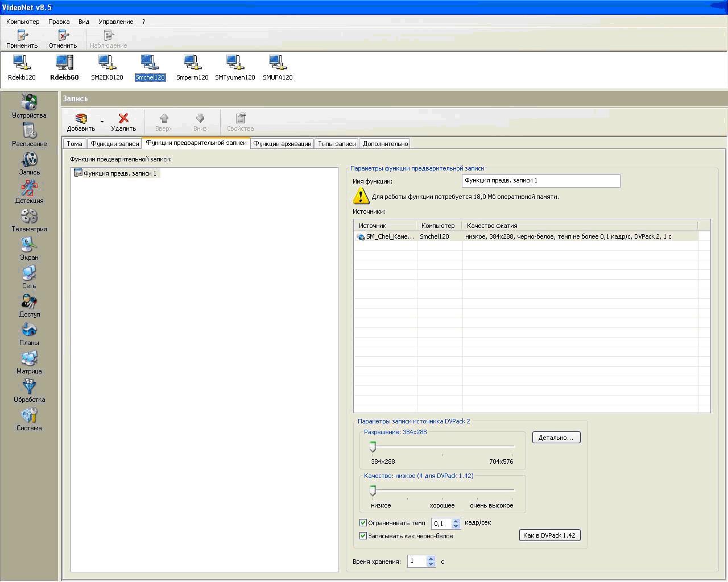Viewport: 728px width, 582px height.
Task: Click the Вверх arrow icon
Action: (164, 118)
